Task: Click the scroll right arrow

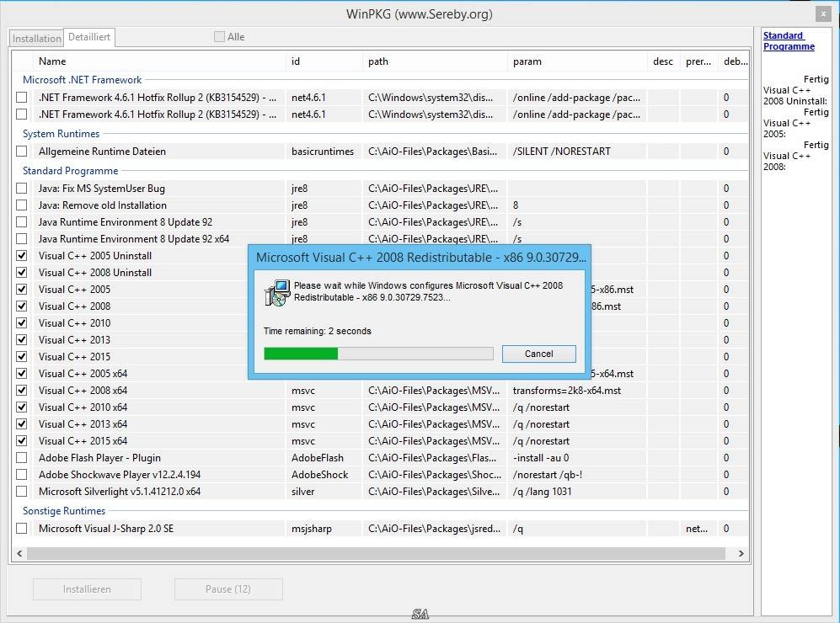Action: click(x=741, y=553)
